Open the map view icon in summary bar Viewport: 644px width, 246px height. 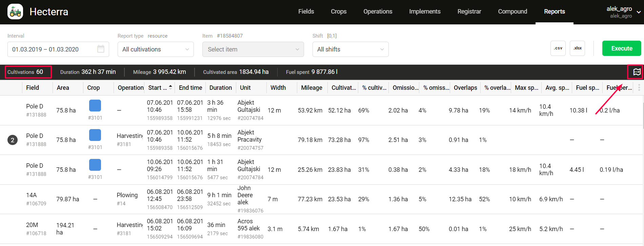coord(637,72)
